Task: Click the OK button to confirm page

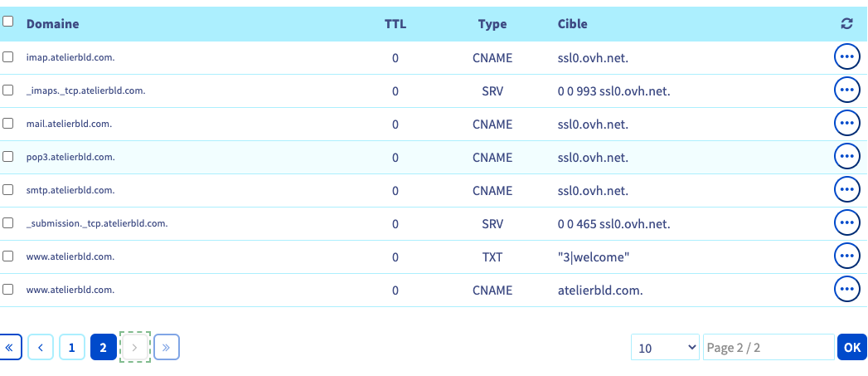Action: click(x=851, y=348)
